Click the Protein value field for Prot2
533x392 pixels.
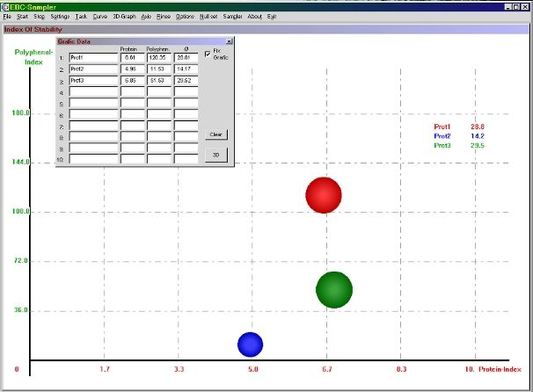[x=132, y=69]
